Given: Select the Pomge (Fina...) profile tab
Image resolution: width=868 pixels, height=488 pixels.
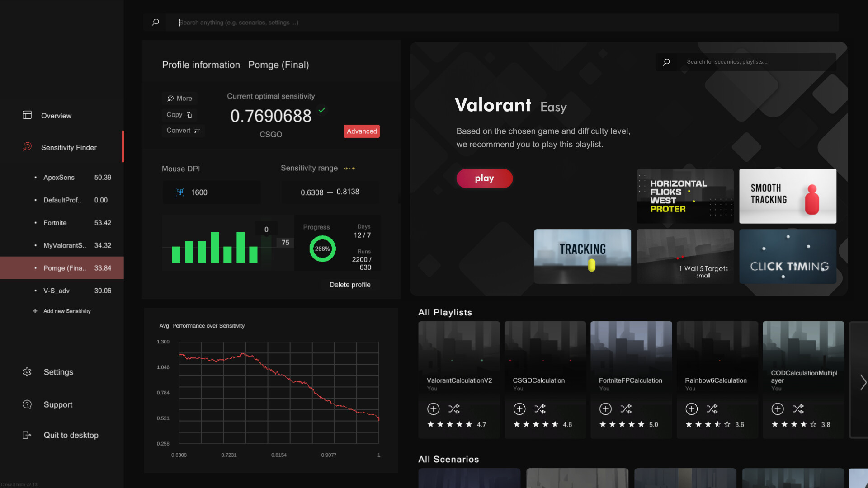Looking at the screenshot, I should click(62, 267).
